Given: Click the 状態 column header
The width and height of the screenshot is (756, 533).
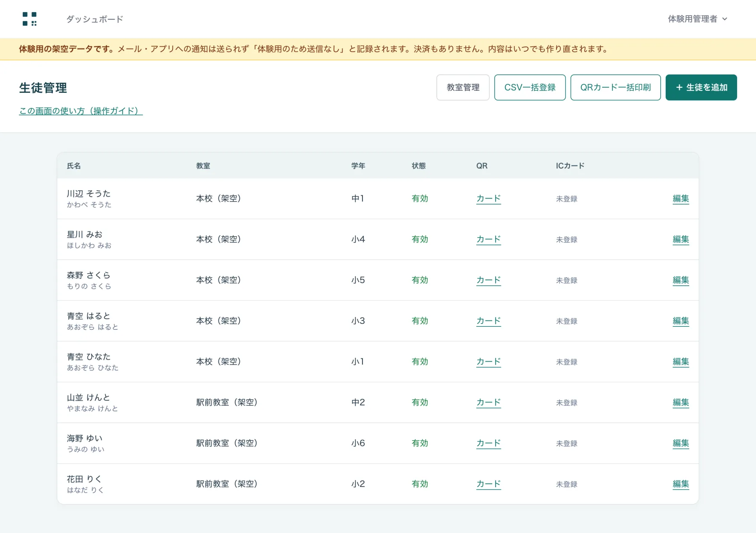Looking at the screenshot, I should 419,166.
